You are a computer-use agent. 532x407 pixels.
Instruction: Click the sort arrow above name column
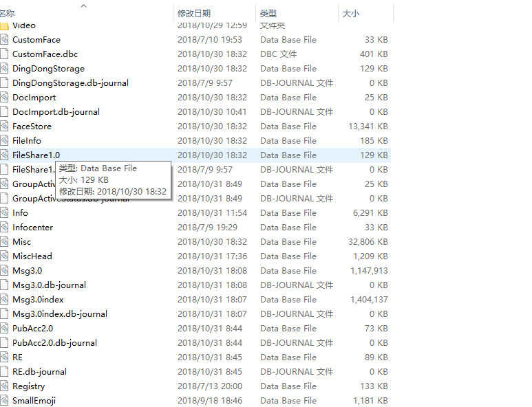pyautogui.click(x=84, y=5)
